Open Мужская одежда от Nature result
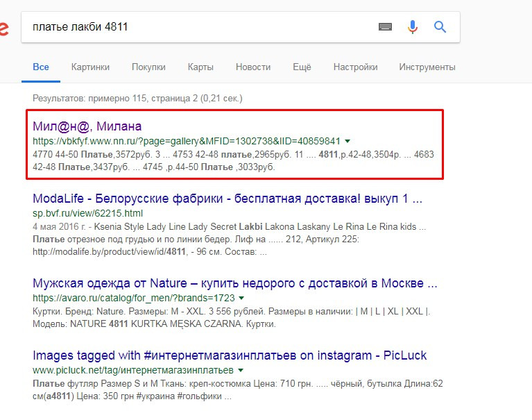 234,283
